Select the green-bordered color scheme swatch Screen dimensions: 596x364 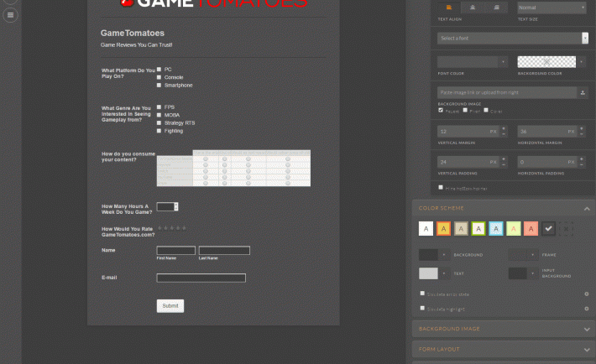coord(478,229)
